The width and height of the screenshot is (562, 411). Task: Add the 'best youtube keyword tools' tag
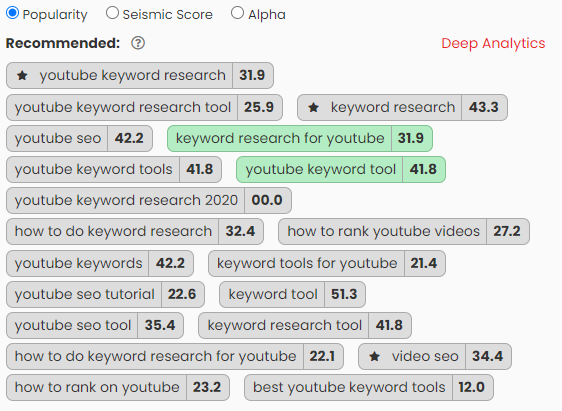[369, 387]
